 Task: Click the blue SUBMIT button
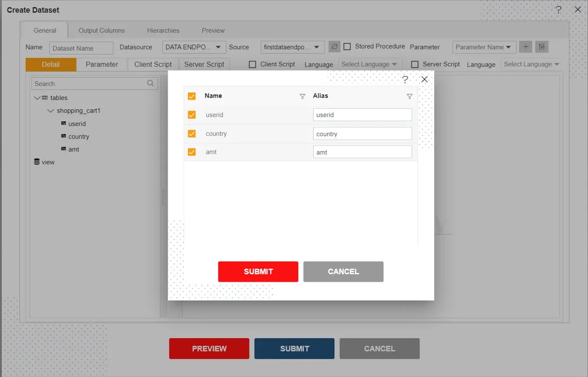tap(294, 348)
